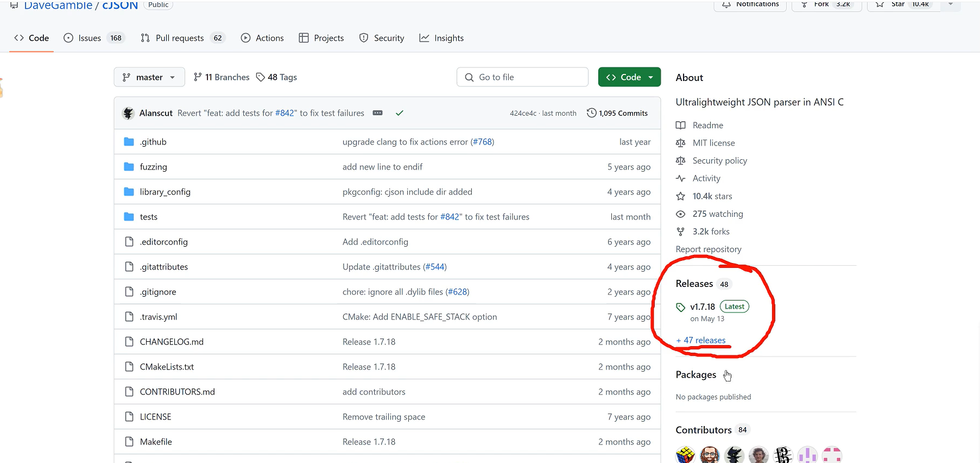Open 'add new line to endif' commit
The image size is (980, 463).
point(382,167)
